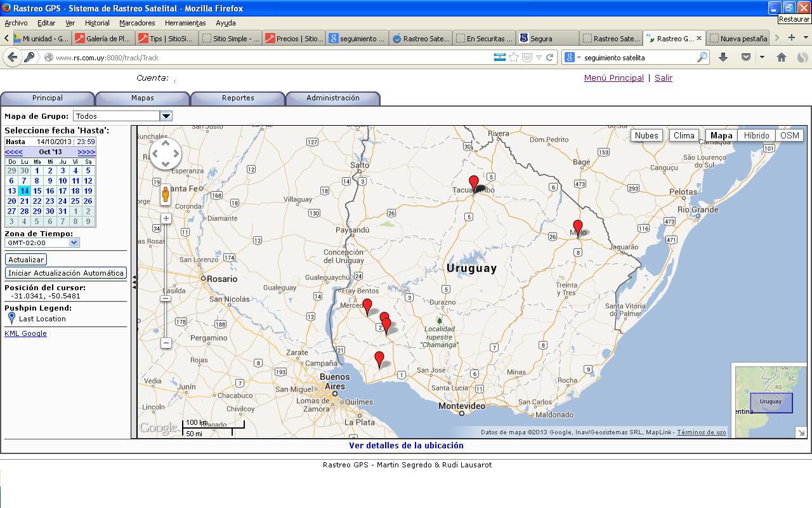Click Ver detalles de la ubicación link
This screenshot has width=812, height=508.
[406, 446]
